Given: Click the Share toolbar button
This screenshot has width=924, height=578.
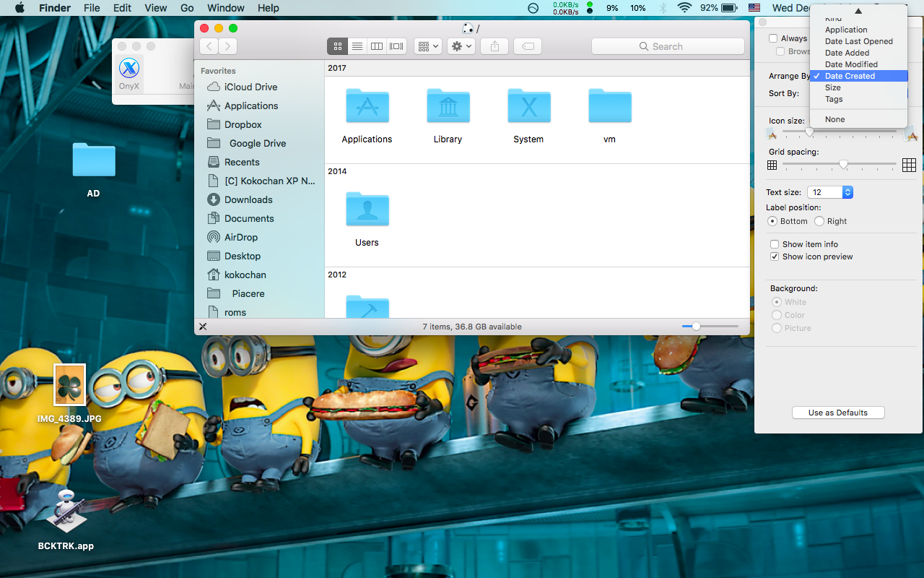Looking at the screenshot, I should point(494,46).
